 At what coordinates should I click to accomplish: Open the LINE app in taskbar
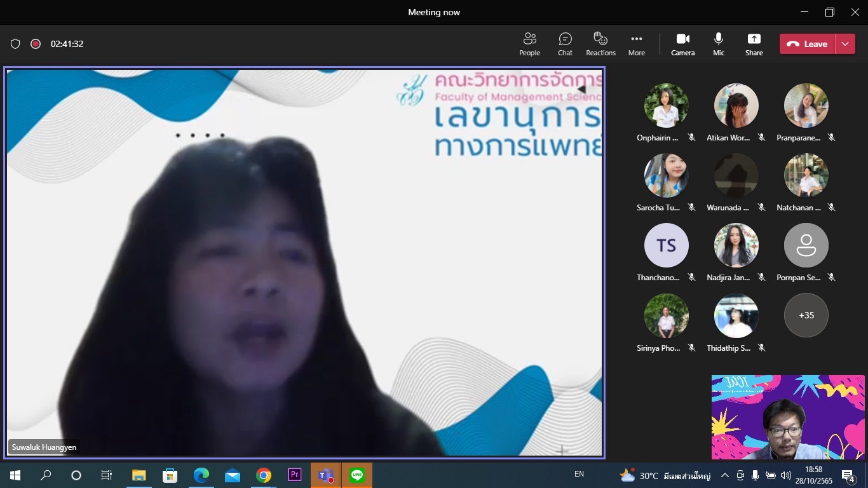pyautogui.click(x=357, y=475)
